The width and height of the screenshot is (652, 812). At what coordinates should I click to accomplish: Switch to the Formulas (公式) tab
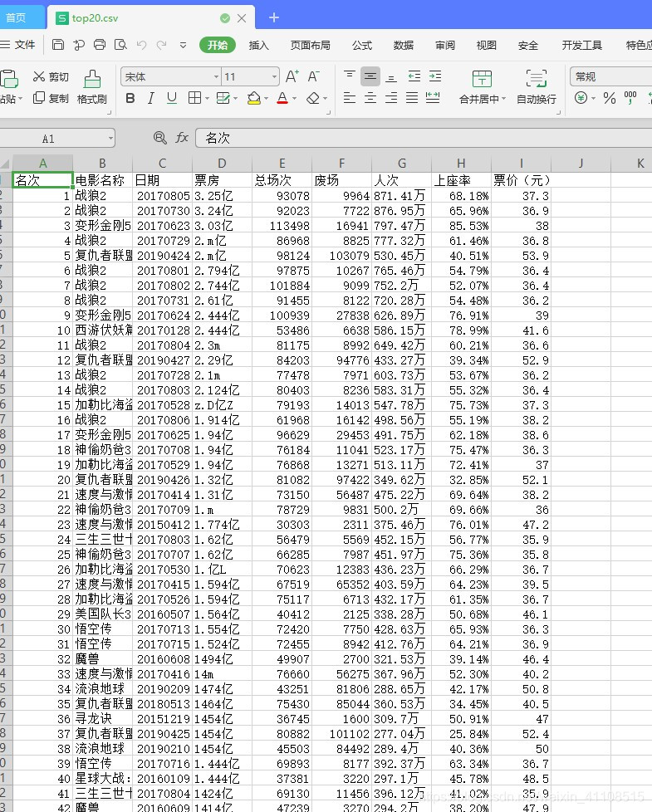362,45
